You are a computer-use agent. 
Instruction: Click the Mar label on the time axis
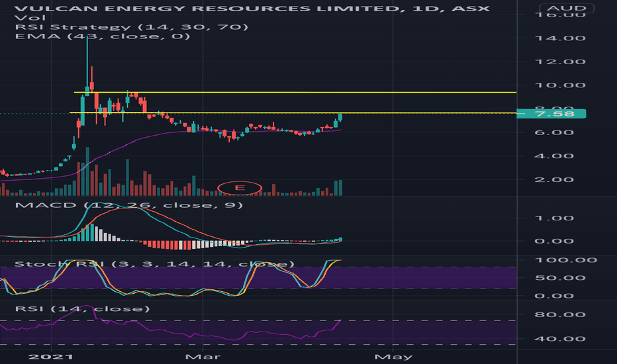click(203, 357)
